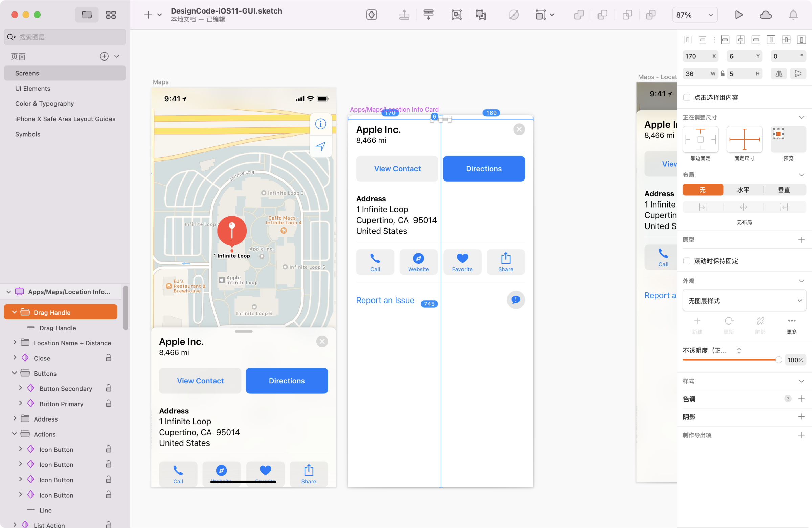
Task: Click the Ungroup layers toolbar icon
Action: [x=481, y=15]
